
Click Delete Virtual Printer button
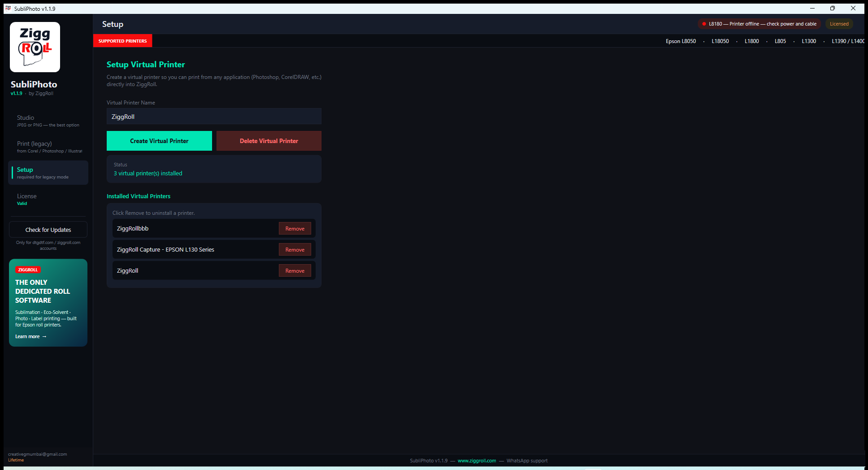pyautogui.click(x=269, y=141)
